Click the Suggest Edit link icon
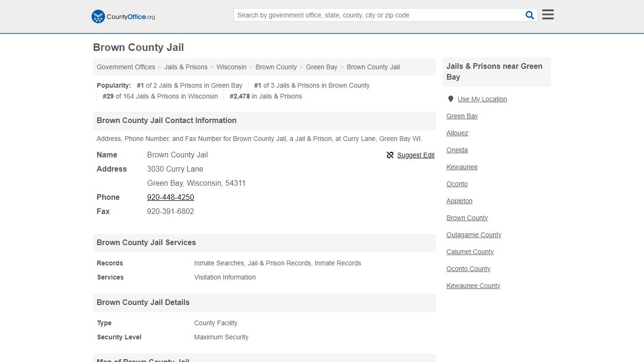Screen dimensions: 644x362 390,155
